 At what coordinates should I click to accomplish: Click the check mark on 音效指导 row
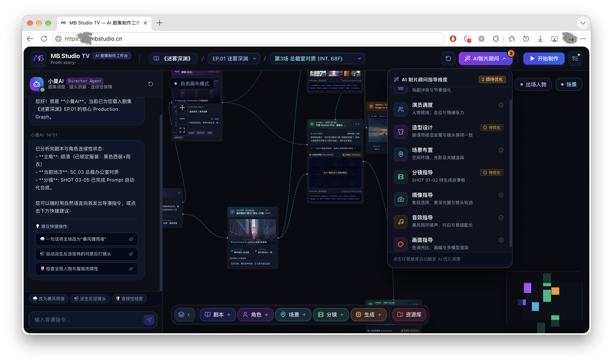click(x=501, y=218)
